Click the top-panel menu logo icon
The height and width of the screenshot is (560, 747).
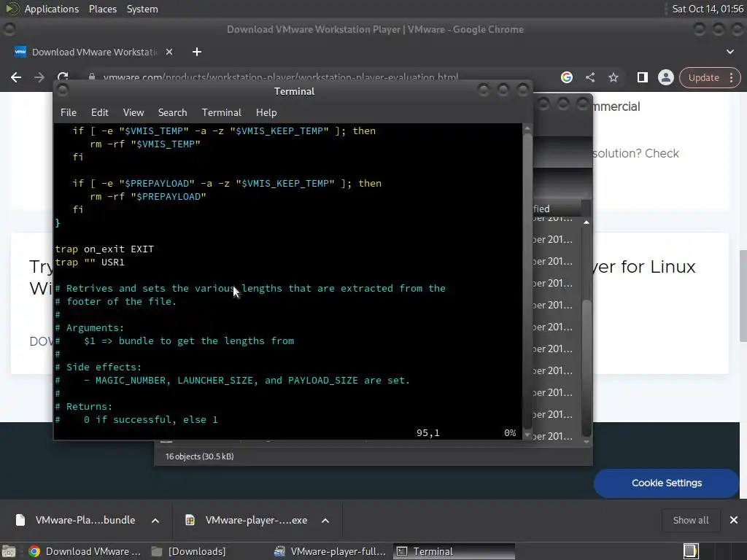[12, 9]
